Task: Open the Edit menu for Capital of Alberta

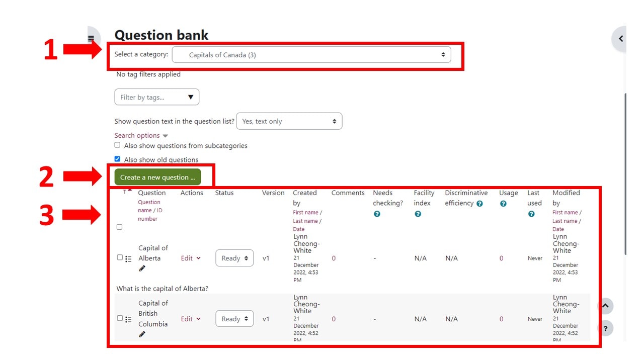Action: pos(191,258)
